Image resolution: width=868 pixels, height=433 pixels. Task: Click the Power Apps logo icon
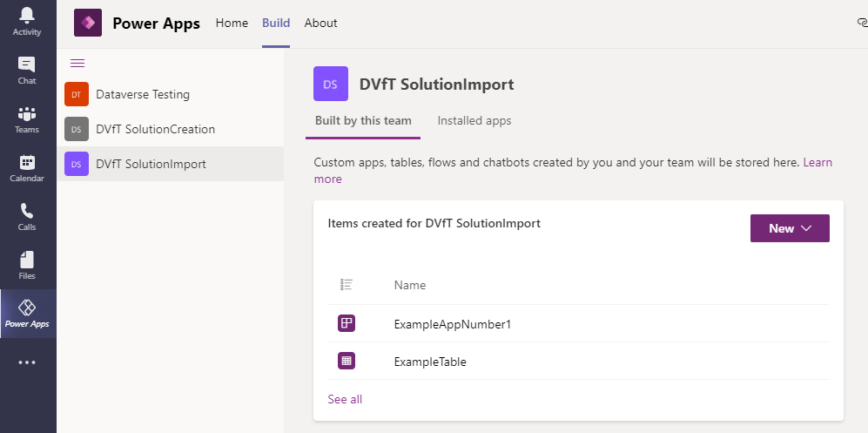point(87,23)
